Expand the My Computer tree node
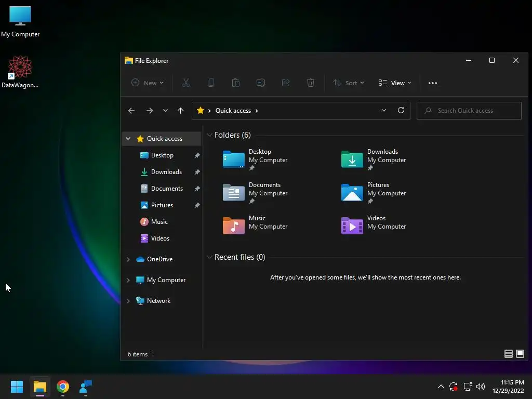The width and height of the screenshot is (532, 399). click(128, 280)
